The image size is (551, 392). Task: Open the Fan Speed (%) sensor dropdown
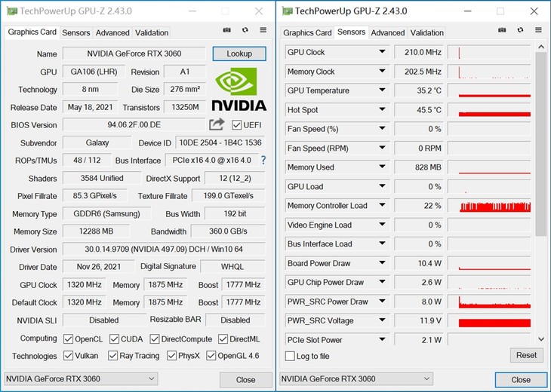tap(382, 128)
